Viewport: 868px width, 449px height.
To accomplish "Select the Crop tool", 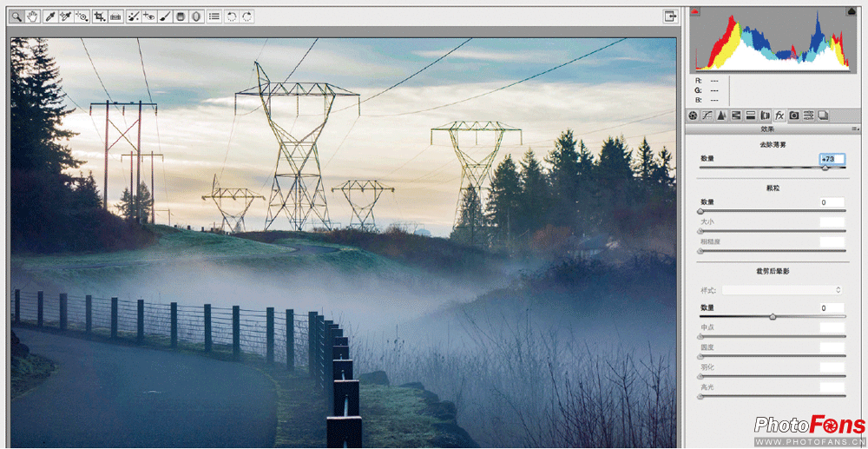I will pyautogui.click(x=100, y=17).
